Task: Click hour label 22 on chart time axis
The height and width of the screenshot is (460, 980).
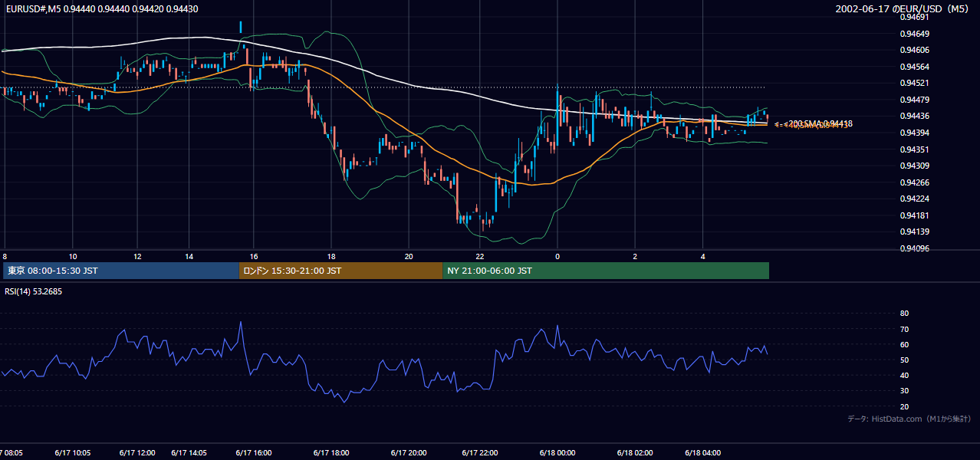Action: tap(480, 256)
